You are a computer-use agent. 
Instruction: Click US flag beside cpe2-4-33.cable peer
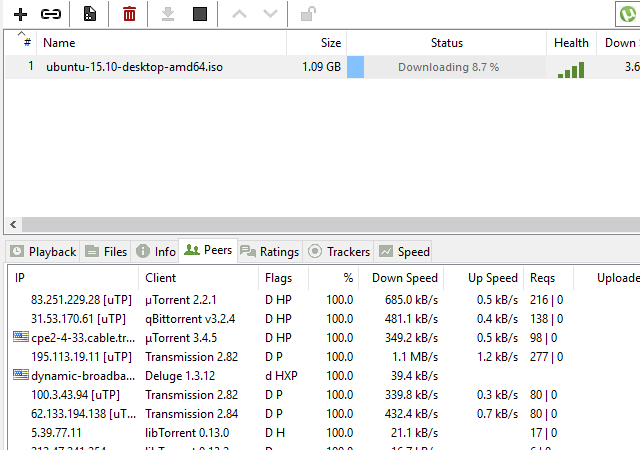21,337
